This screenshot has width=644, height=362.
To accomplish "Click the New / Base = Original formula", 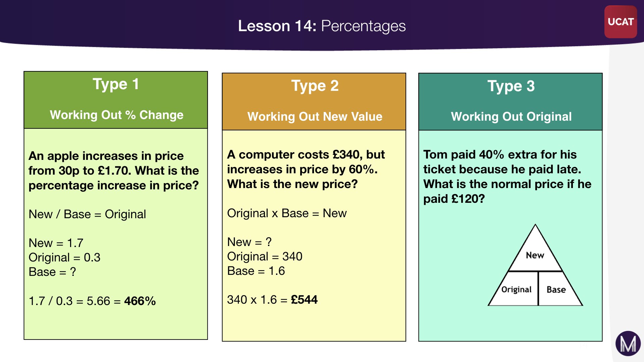I will [x=87, y=214].
